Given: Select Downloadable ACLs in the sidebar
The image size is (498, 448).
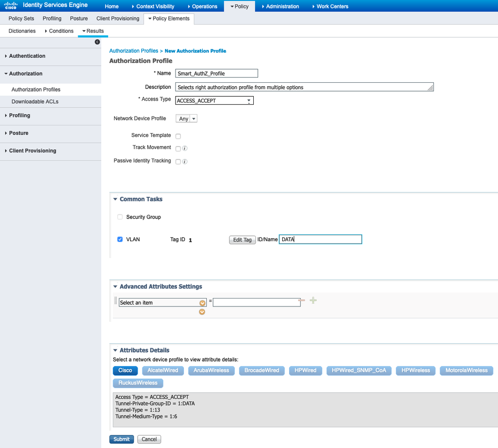Looking at the screenshot, I should [35, 102].
